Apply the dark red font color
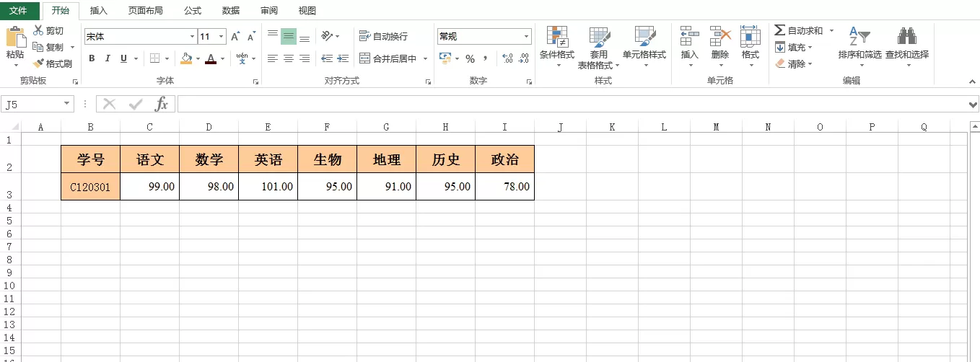This screenshot has height=362, width=980. tap(211, 58)
